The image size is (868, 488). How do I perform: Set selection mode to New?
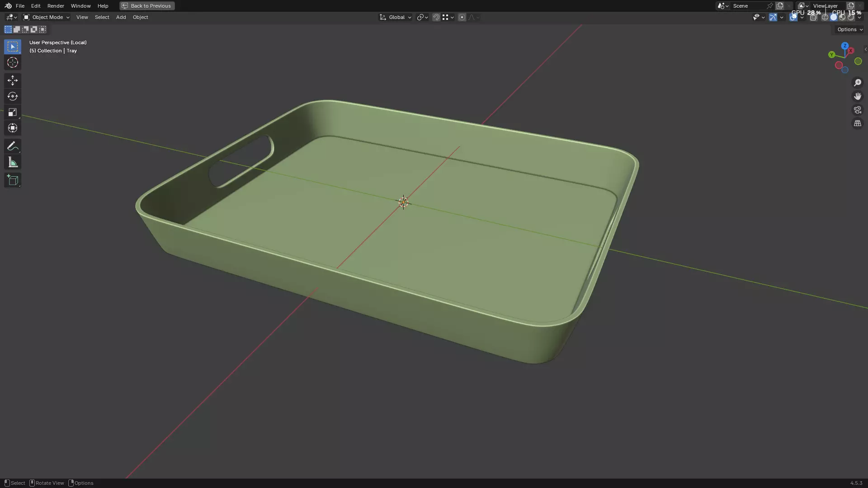pyautogui.click(x=8, y=29)
